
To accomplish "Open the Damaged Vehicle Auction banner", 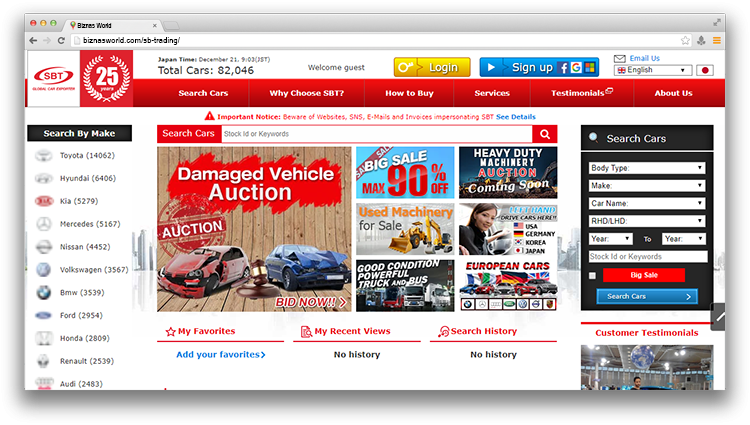I will click(254, 229).
